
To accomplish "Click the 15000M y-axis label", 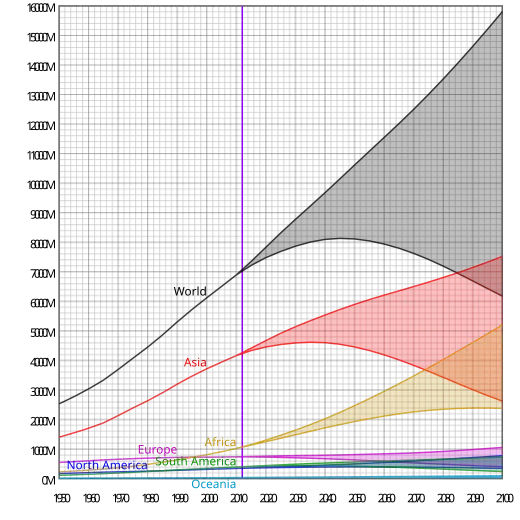I will (41, 37).
